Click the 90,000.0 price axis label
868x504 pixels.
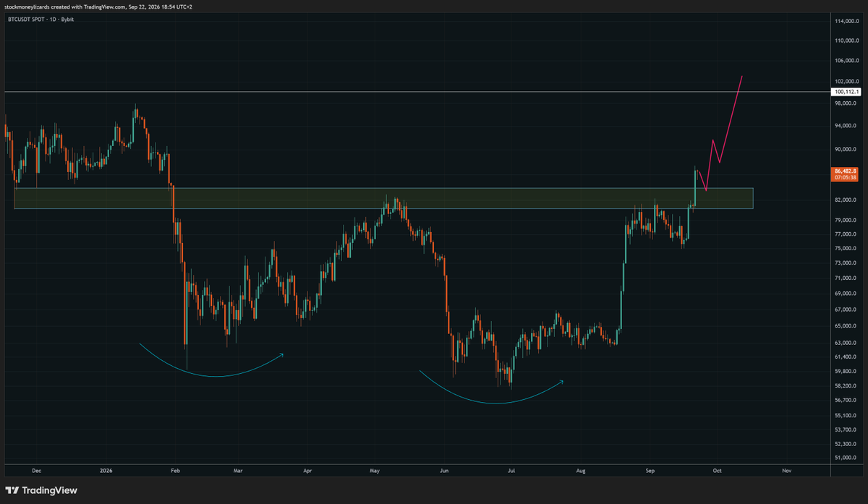(845, 149)
